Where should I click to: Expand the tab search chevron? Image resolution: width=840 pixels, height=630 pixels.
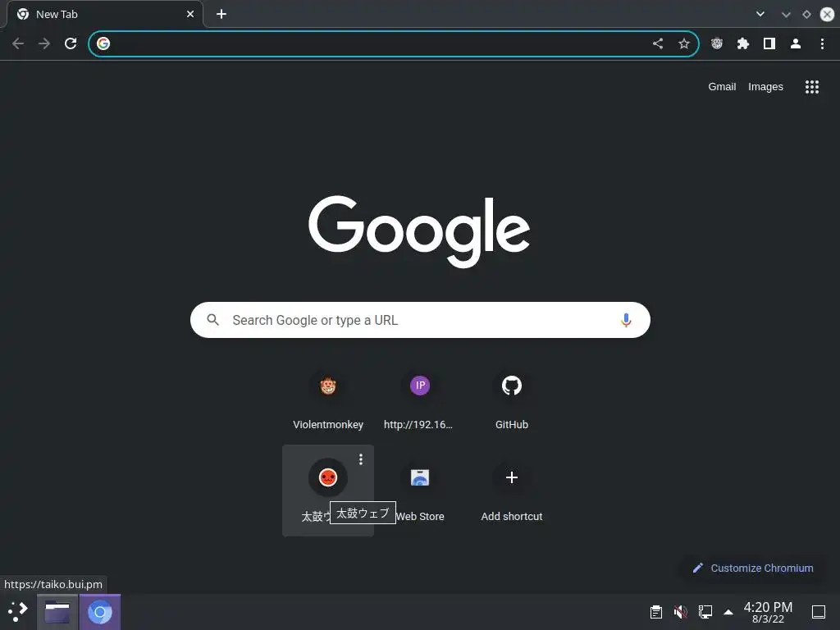pos(760,14)
